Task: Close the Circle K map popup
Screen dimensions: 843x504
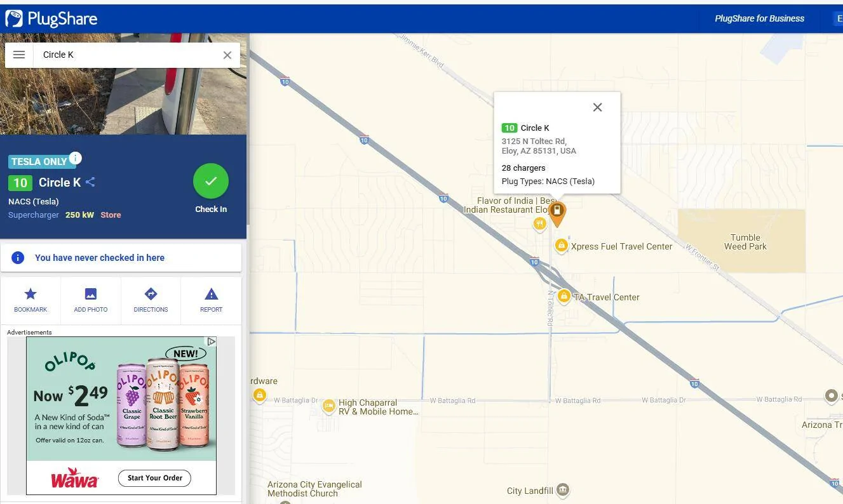Action: [x=597, y=107]
